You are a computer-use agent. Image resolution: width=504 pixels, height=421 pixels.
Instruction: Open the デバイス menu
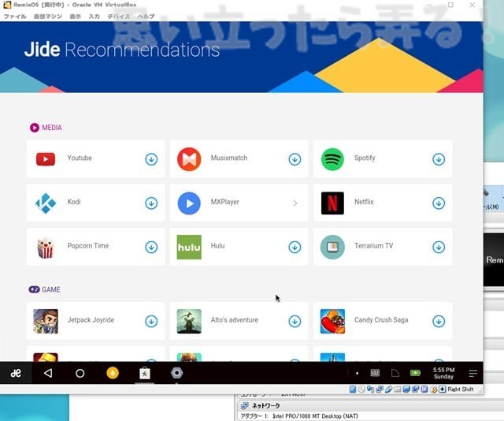click(119, 17)
